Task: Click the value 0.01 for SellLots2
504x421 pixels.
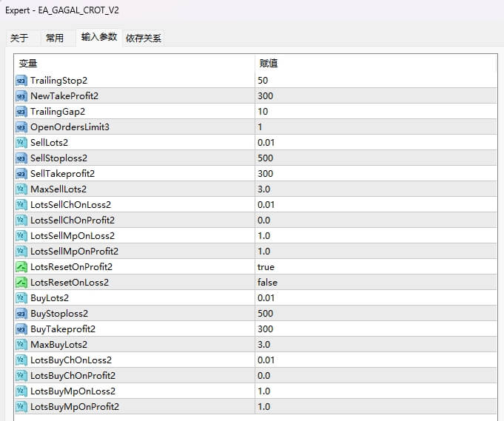Action: click(266, 142)
